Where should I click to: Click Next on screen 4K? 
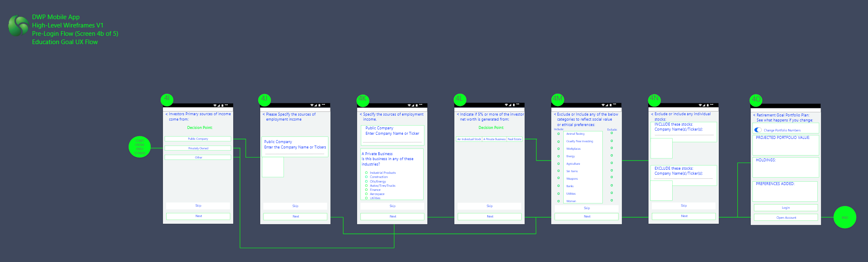click(x=392, y=217)
